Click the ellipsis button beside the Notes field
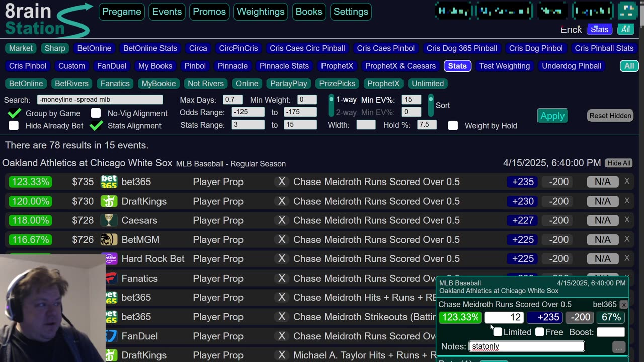This screenshot has height=362, width=644. click(619, 347)
